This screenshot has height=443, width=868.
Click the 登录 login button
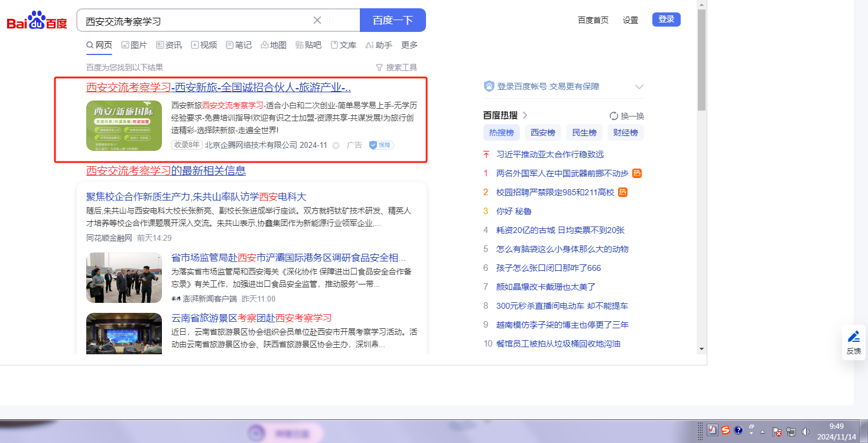(666, 20)
